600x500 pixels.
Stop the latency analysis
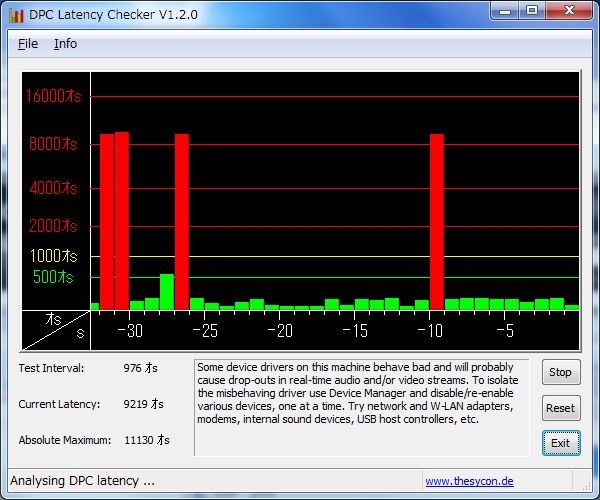[561, 372]
